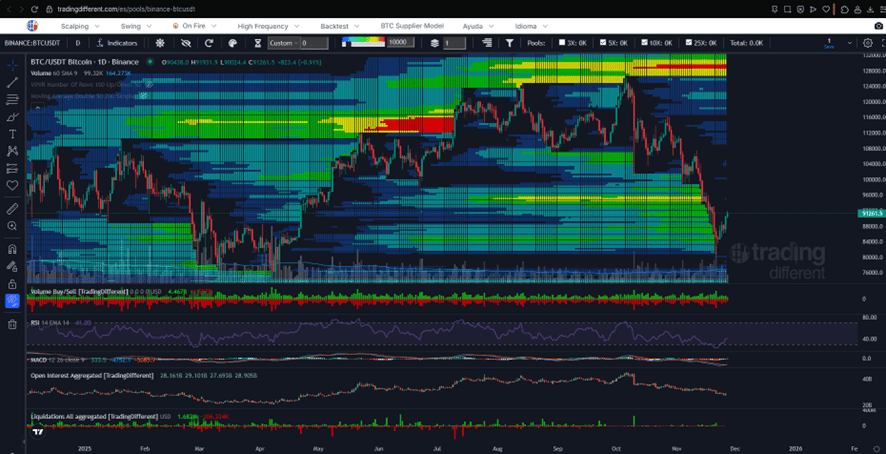
Task: Toggle the green market status dot
Action: click(x=150, y=62)
